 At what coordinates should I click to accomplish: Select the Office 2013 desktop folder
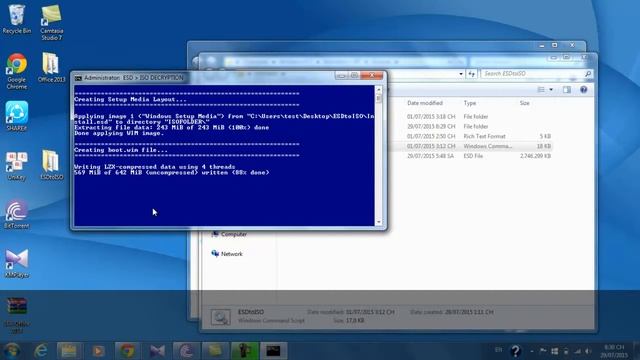click(x=51, y=67)
